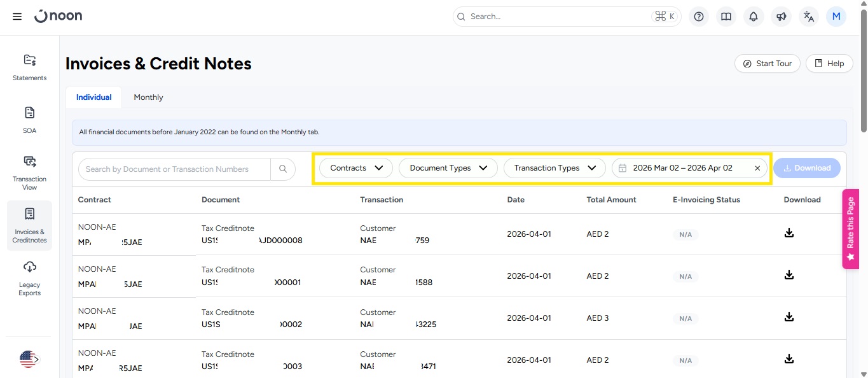Expand the Document Types dropdown
This screenshot has width=868, height=378.
[x=448, y=168]
